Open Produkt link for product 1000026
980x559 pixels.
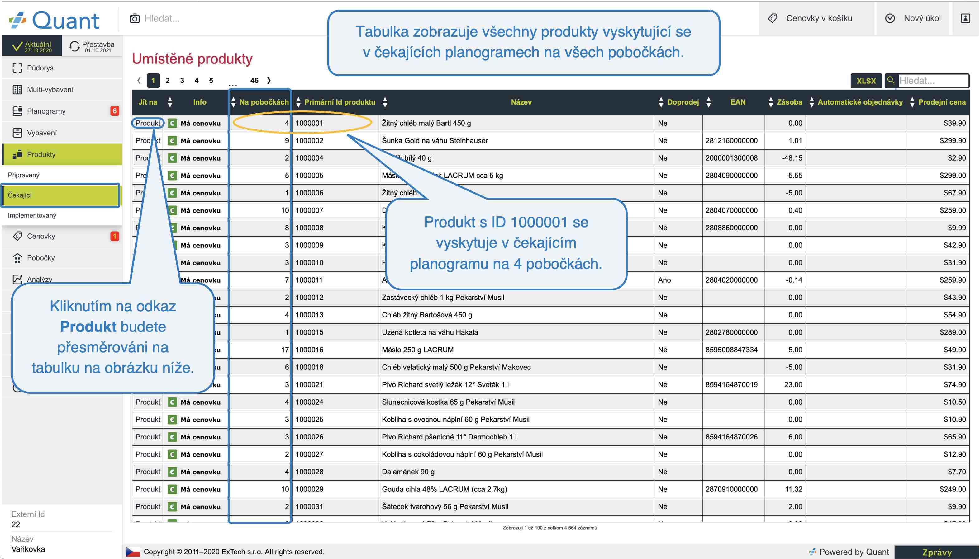point(148,437)
